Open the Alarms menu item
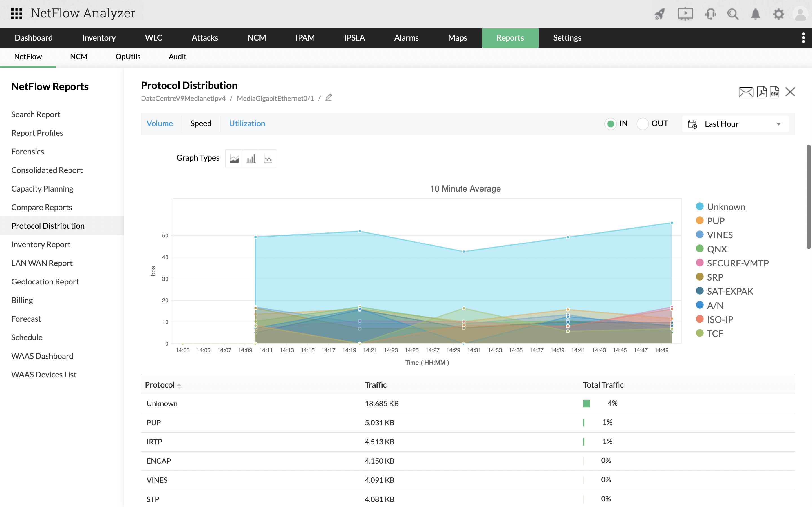The image size is (812, 507). [406, 38]
